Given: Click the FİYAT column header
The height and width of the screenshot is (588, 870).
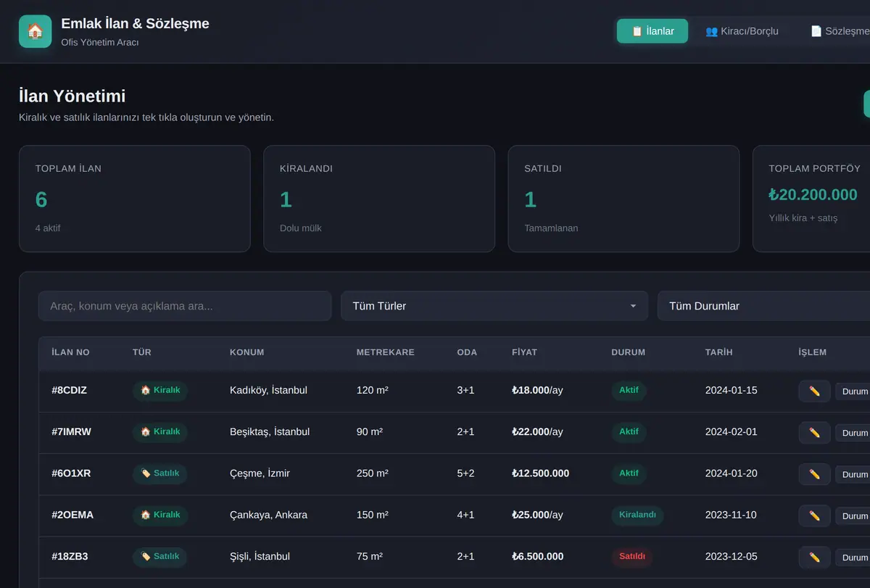Looking at the screenshot, I should tap(524, 352).
